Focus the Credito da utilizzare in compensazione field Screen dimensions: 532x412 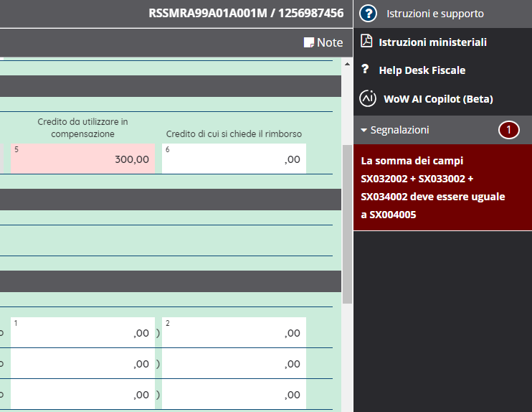(82, 159)
